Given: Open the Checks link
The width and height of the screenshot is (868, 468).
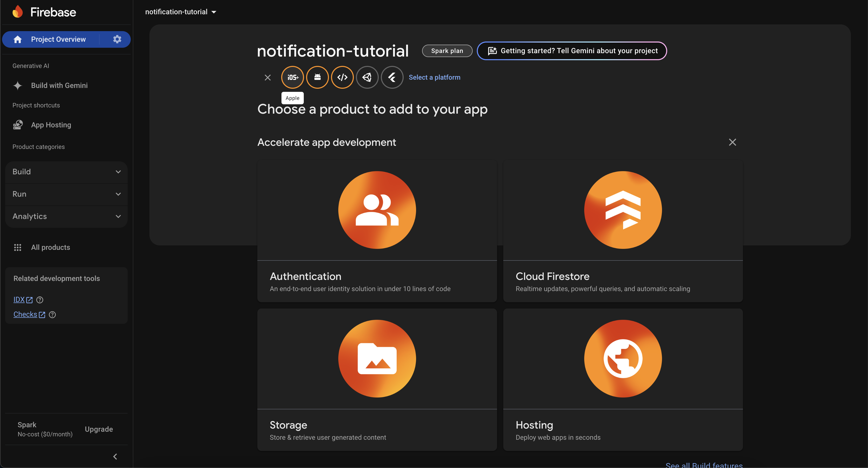Looking at the screenshot, I should (25, 315).
